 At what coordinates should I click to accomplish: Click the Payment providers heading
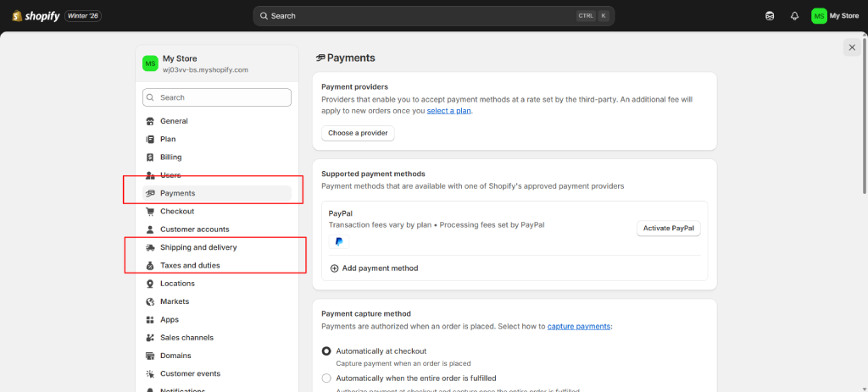pos(355,87)
